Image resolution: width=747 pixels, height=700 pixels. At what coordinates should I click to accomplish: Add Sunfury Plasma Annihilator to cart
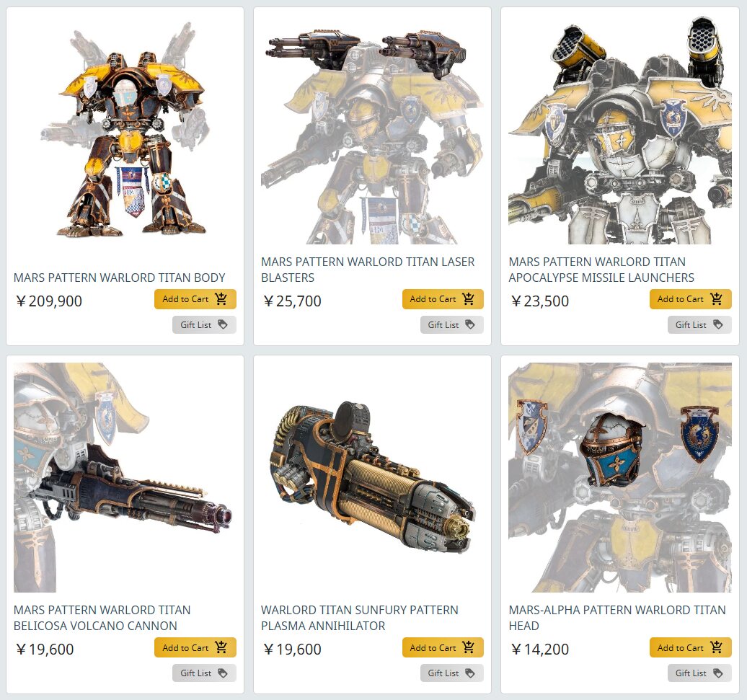[443, 647]
